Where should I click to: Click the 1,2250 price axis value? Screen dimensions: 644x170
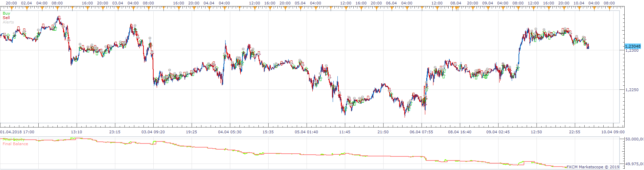click(632, 90)
